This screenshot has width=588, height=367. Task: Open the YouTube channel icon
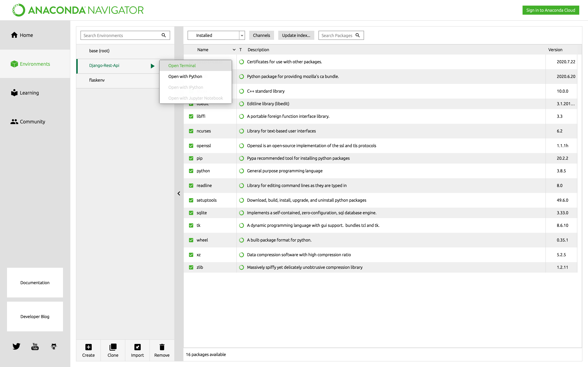pyautogui.click(x=35, y=346)
